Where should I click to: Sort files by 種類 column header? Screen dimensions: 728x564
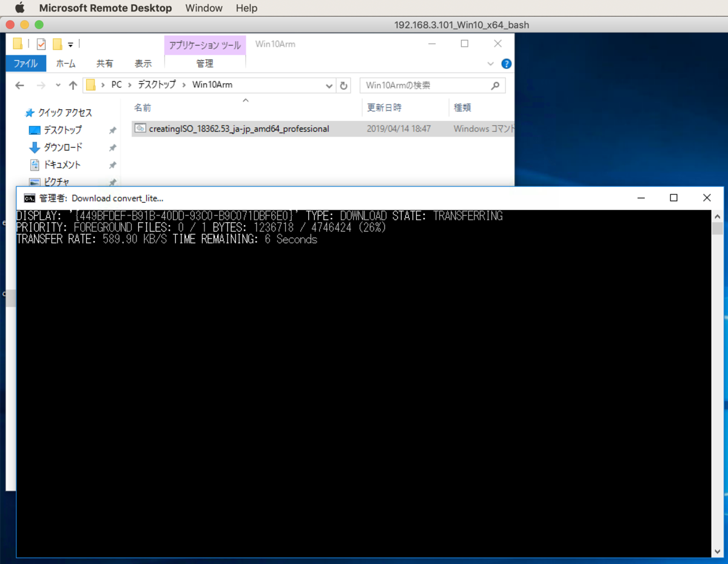point(462,107)
